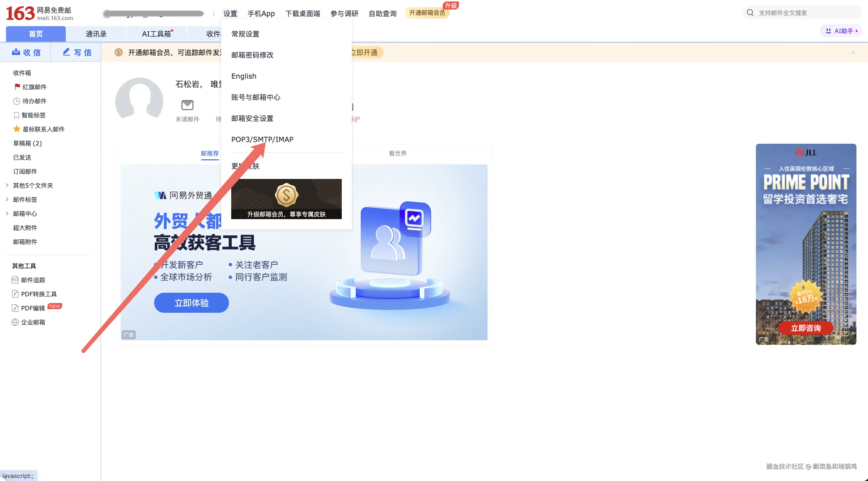Click the globe icon for 企业邮箱
Viewport: 868px width, 481px height.
tap(15, 322)
